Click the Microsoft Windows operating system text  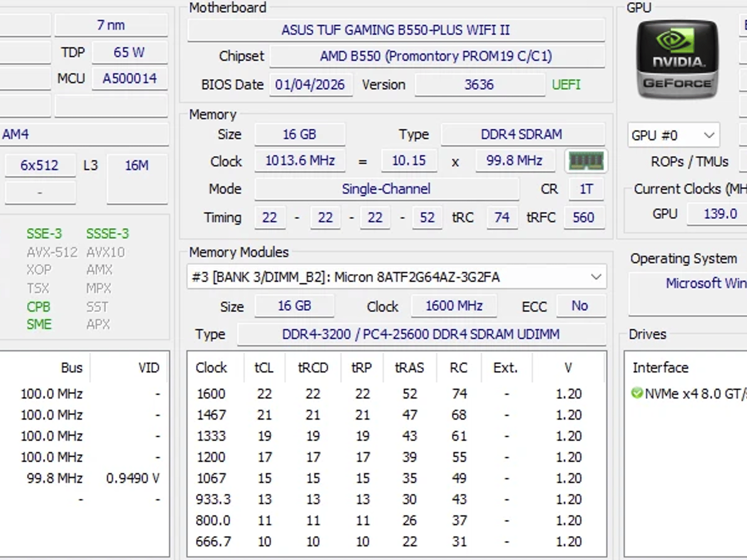[x=707, y=283]
